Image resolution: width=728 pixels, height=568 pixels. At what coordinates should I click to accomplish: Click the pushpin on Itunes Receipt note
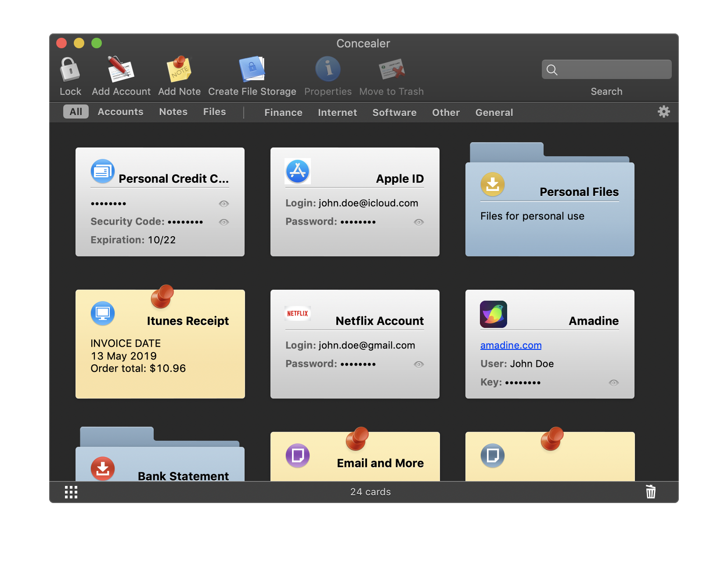click(162, 296)
